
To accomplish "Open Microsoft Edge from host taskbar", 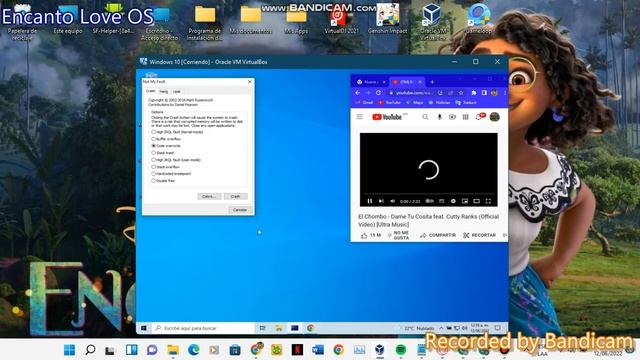I will pos(194,350).
